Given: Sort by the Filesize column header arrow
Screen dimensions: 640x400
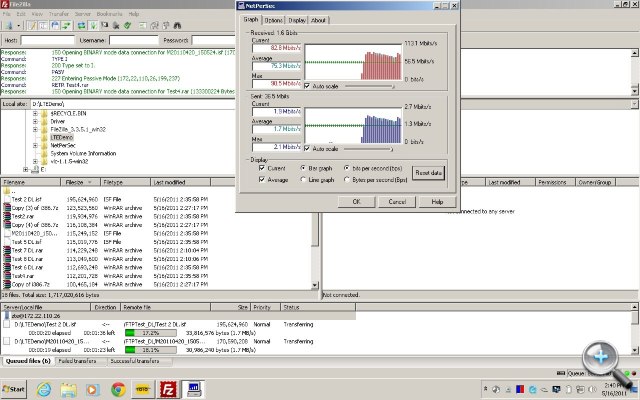Looking at the screenshot, I should coord(90,182).
